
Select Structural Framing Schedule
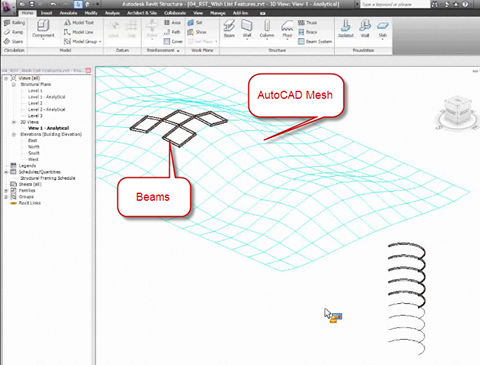click(48, 178)
